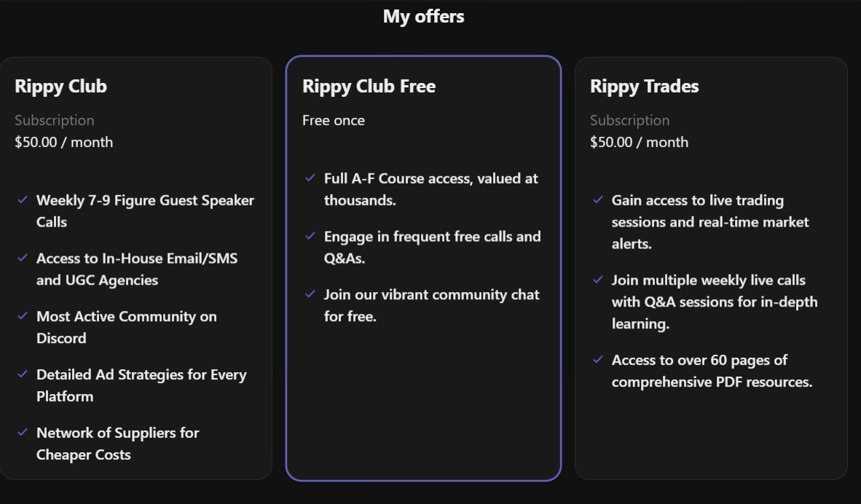Select the checkmark next to Join multiple weekly live calls
The height and width of the screenshot is (504, 861).
click(x=597, y=280)
